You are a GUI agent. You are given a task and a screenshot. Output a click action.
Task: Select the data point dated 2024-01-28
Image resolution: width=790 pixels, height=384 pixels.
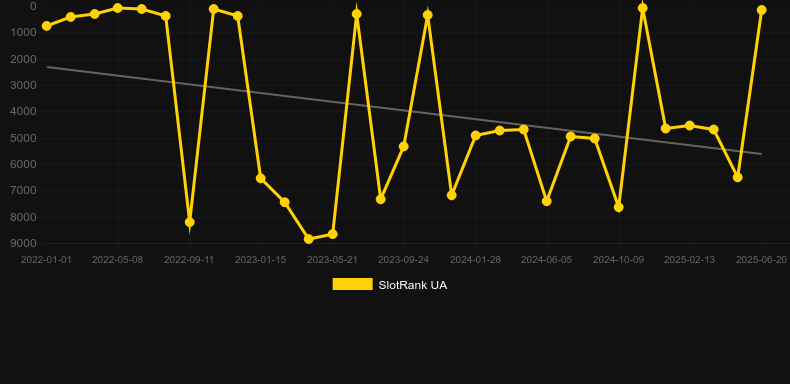point(476,136)
